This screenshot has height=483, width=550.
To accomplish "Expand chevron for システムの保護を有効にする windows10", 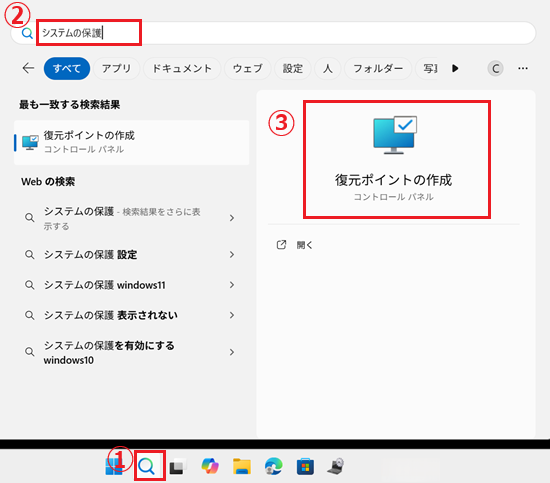I will click(x=232, y=352).
